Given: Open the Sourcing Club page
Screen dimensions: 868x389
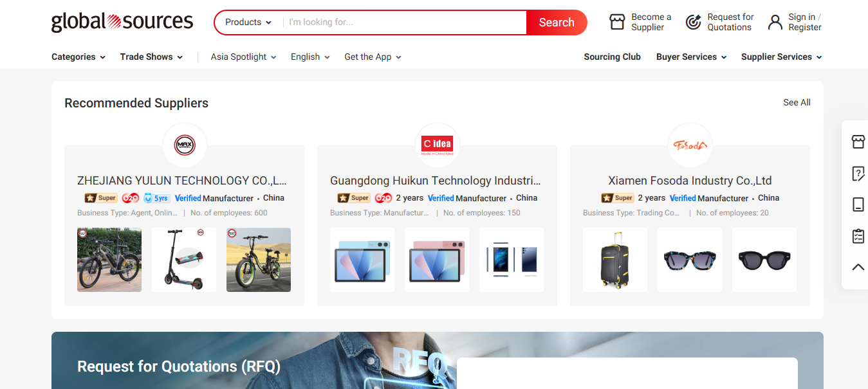Looking at the screenshot, I should 612,57.
